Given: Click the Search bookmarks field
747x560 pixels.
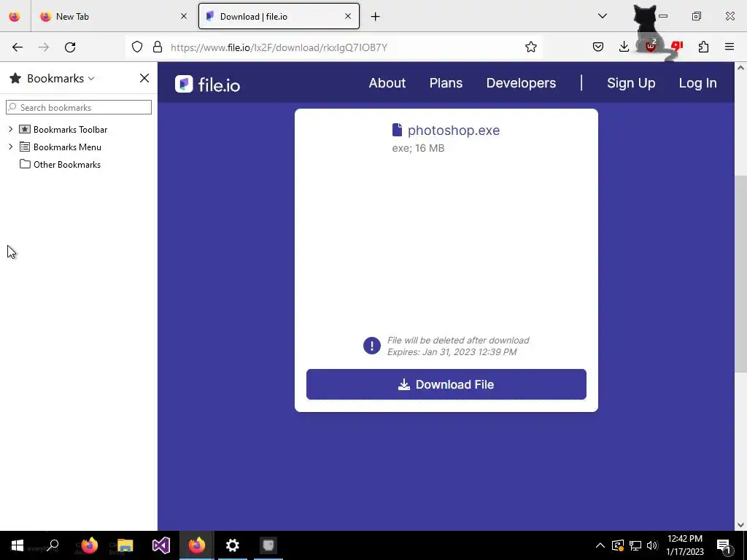Looking at the screenshot, I should (x=79, y=107).
